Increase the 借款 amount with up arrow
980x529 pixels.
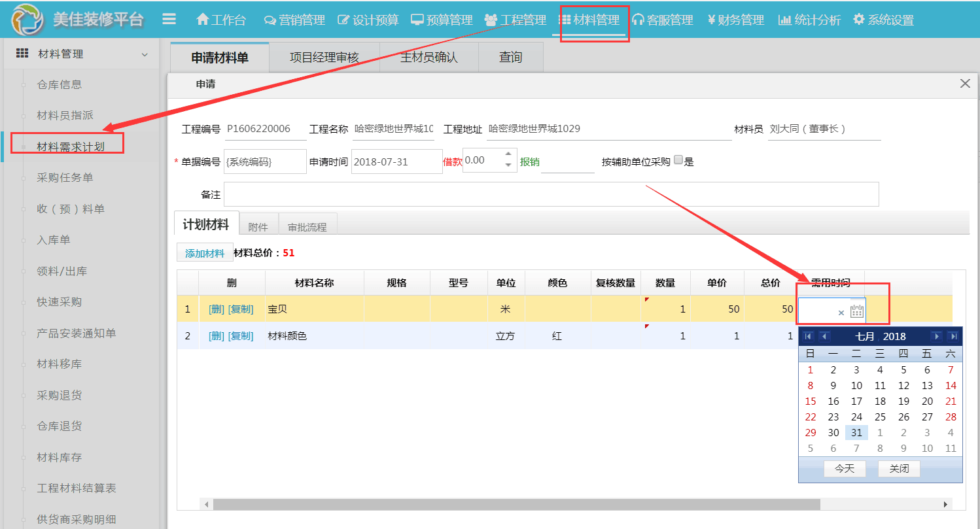508,155
